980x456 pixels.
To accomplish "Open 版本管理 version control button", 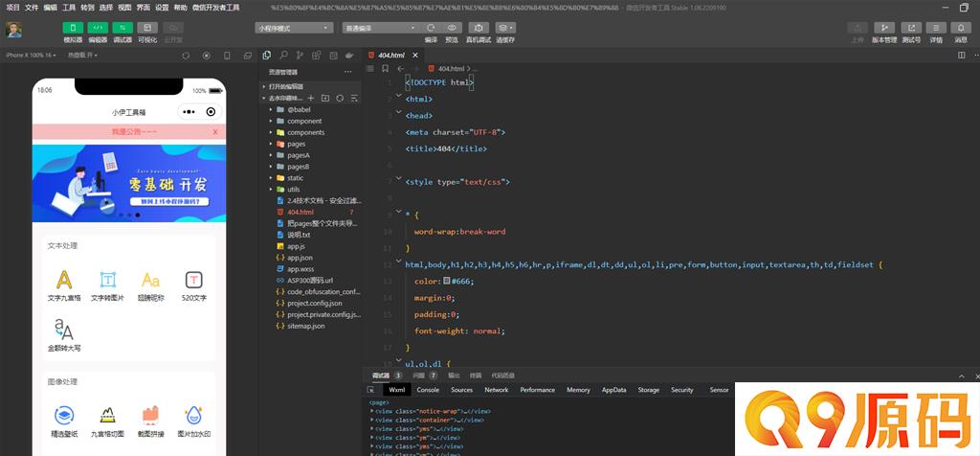I will click(x=884, y=28).
